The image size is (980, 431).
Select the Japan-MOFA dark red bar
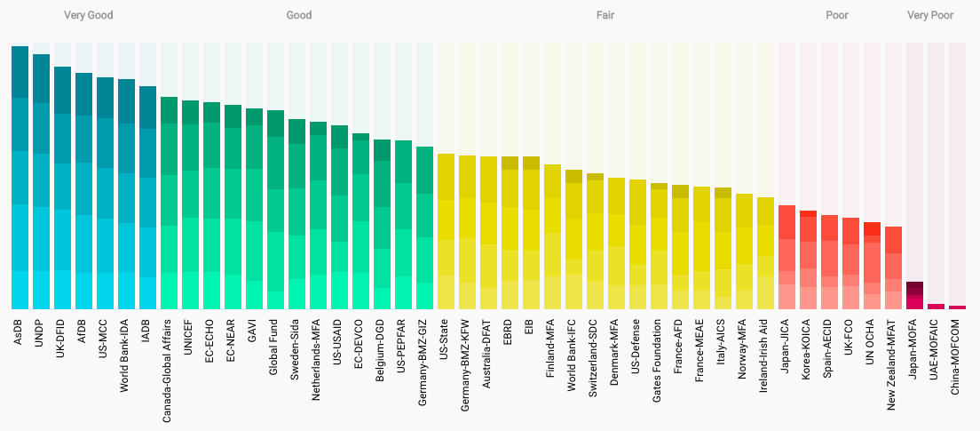pyautogui.click(x=915, y=295)
